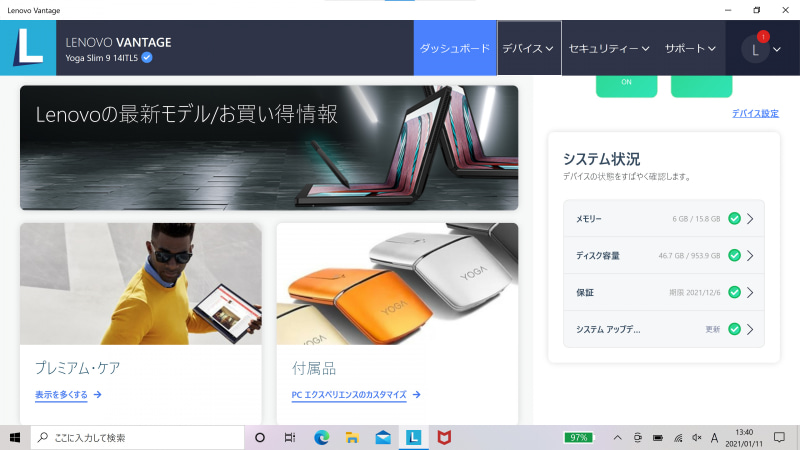Open File Explorer from the taskbar
This screenshot has width=800, height=450.
click(352, 438)
